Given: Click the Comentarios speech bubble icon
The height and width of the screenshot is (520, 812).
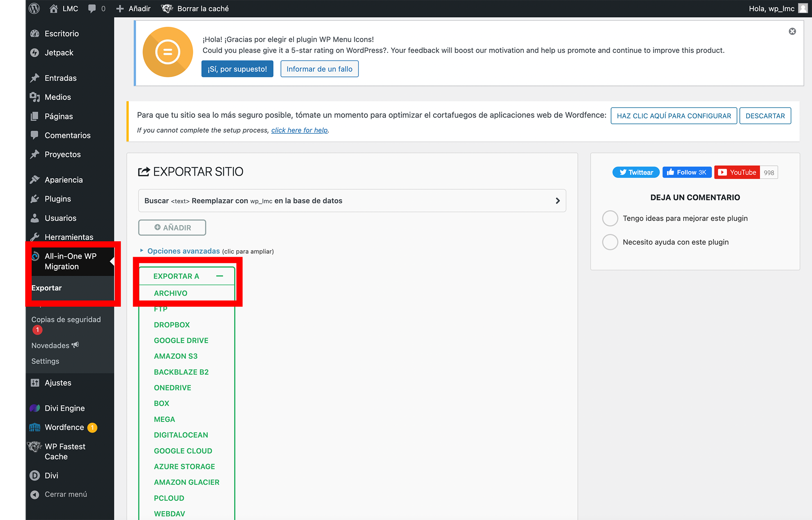Looking at the screenshot, I should pyautogui.click(x=35, y=135).
